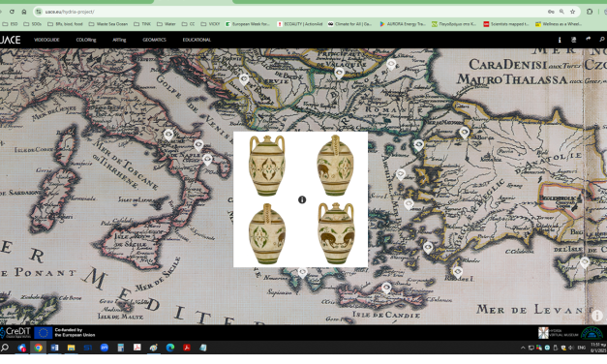Open the European Week for... bookmark
Viewport: 607px width, 364px height.
point(248,24)
